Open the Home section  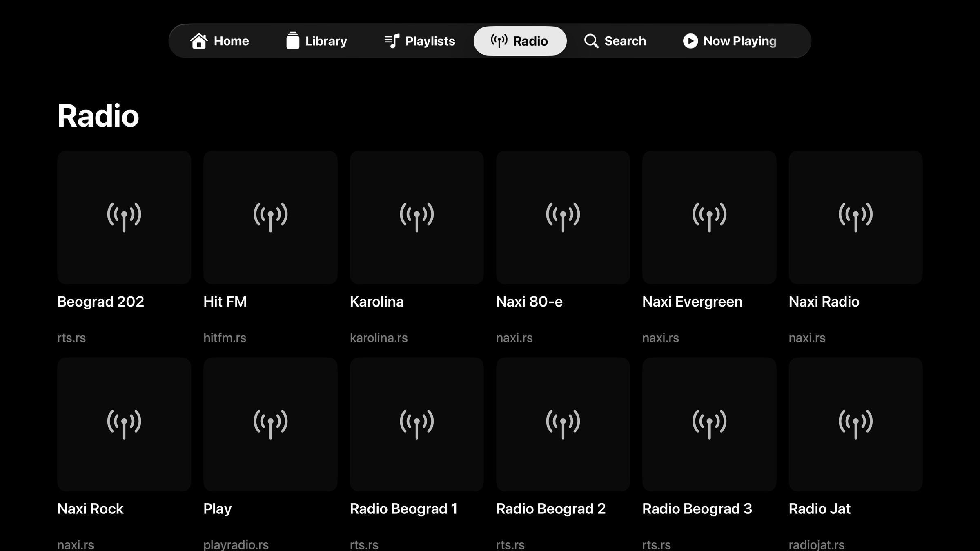coord(220,41)
